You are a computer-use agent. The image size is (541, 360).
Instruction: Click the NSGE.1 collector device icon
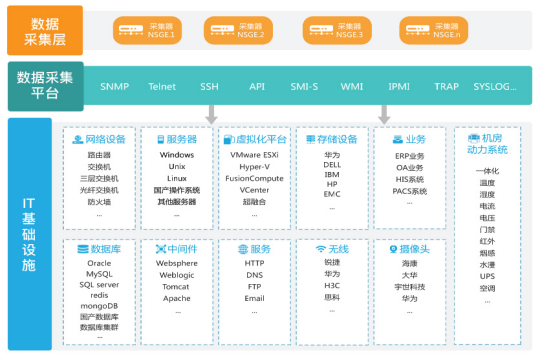click(131, 30)
